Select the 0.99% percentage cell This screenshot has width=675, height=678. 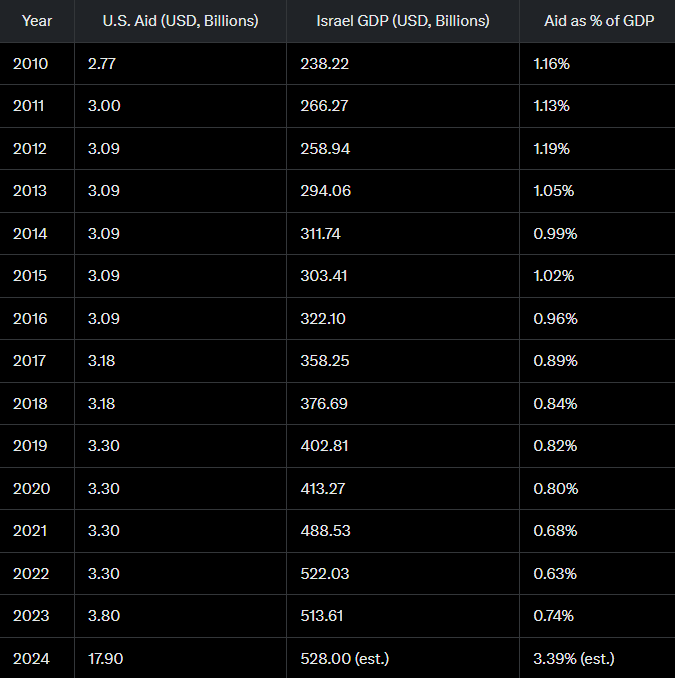click(x=555, y=233)
